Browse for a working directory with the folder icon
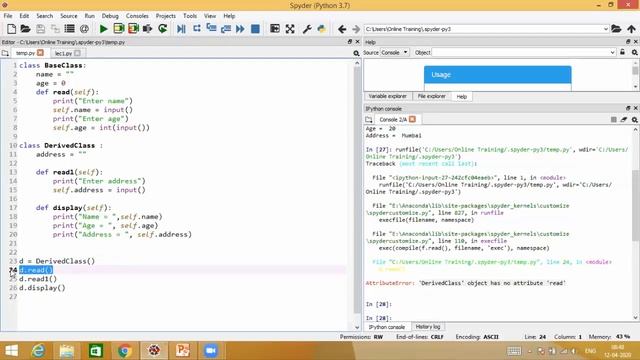Screen dimensions: 640x360 click(616, 29)
